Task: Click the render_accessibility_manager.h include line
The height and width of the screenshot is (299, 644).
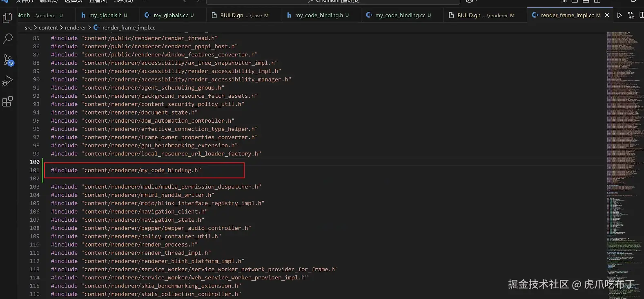Action: click(171, 79)
